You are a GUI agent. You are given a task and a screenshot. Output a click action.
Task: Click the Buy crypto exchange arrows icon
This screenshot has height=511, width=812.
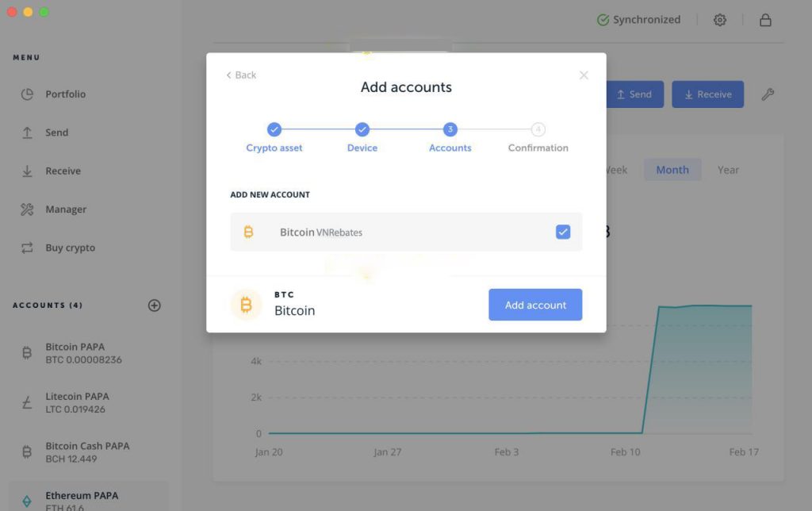(x=27, y=248)
